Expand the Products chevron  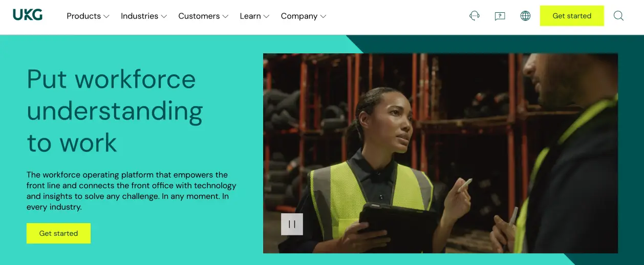(106, 16)
